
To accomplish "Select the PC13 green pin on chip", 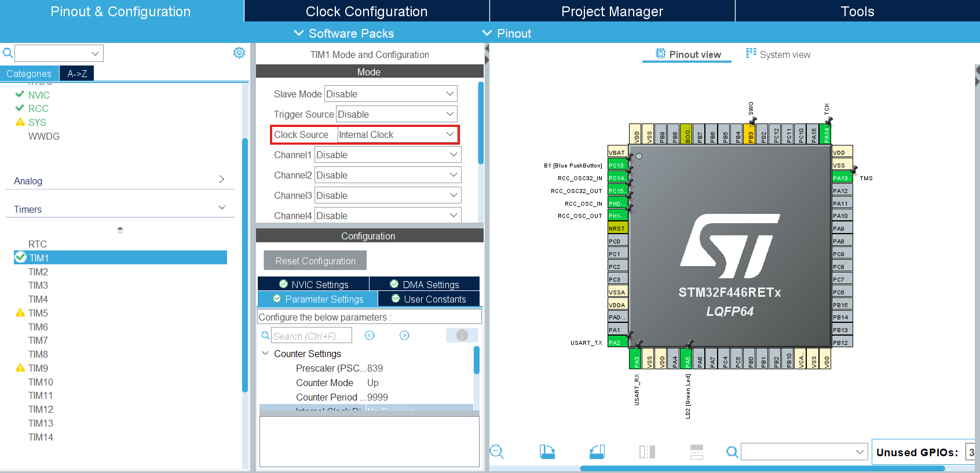I will pyautogui.click(x=617, y=165).
